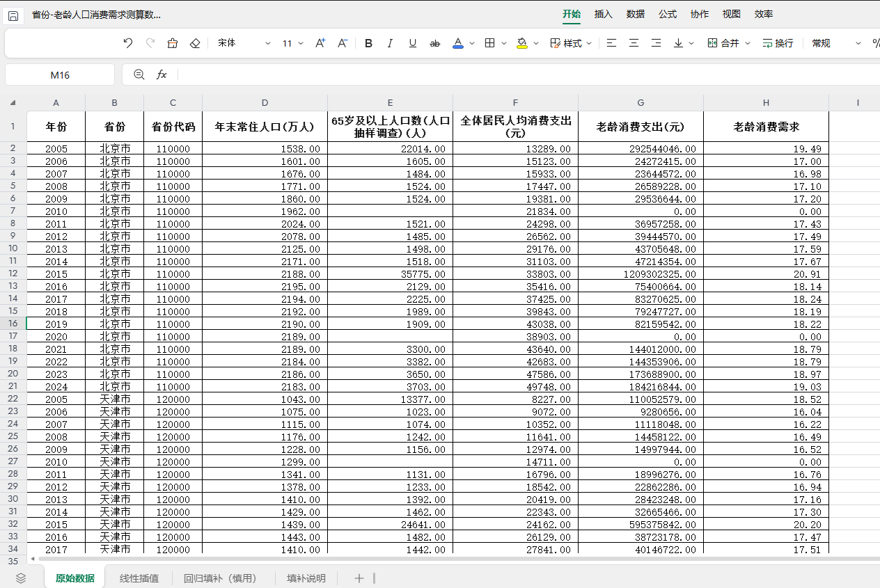
Task: Align text right
Action: tap(656, 43)
